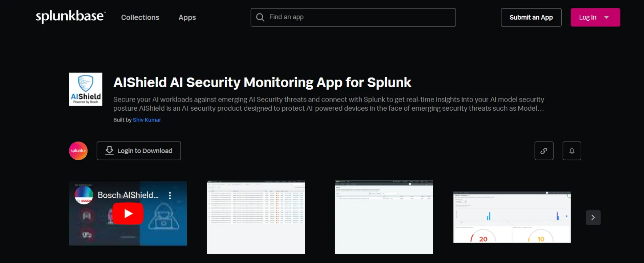Subscribe using the bell notification icon
The height and width of the screenshot is (263, 644).
point(572,151)
